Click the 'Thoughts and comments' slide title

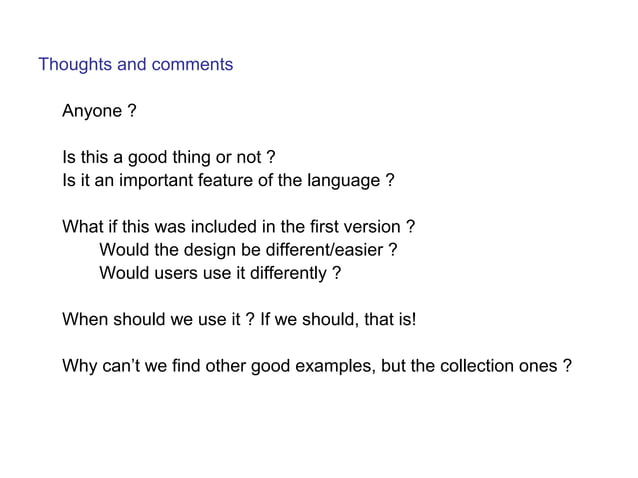point(135,65)
